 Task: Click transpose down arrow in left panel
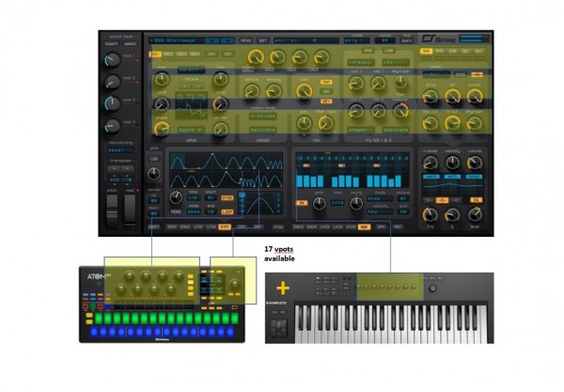click(114, 168)
